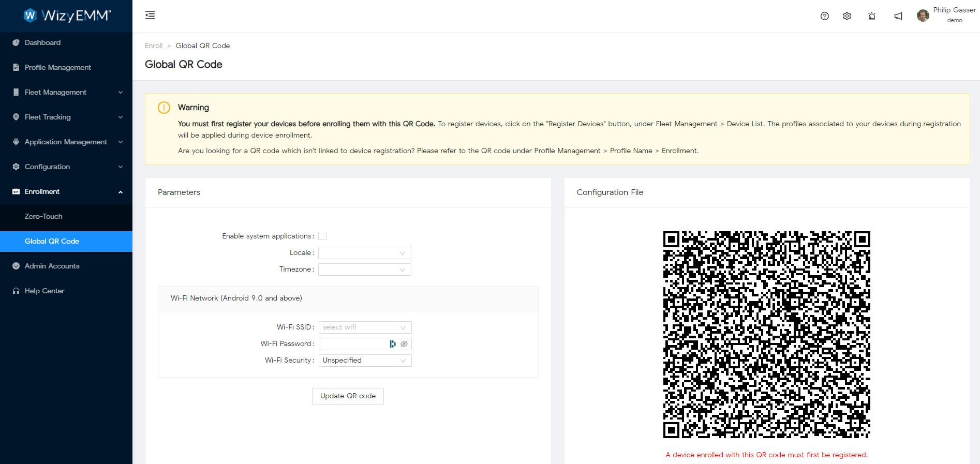The height and width of the screenshot is (464, 980).
Task: Open settings gear icon in header
Action: coord(847,16)
